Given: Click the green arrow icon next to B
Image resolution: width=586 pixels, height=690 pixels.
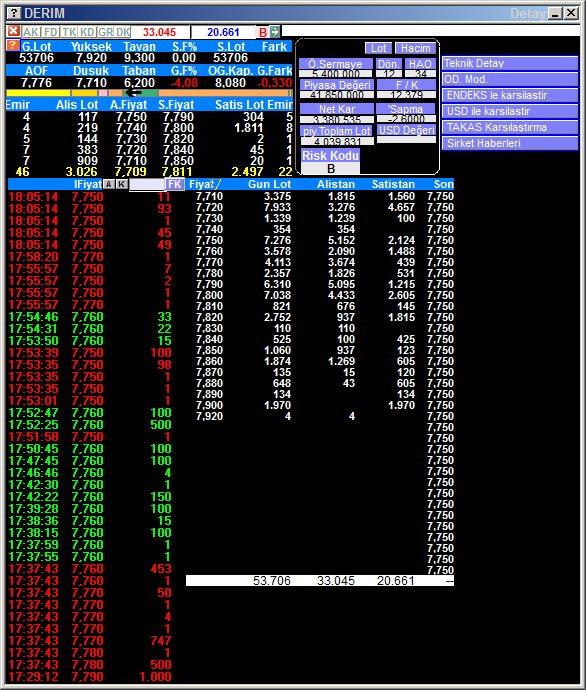Looking at the screenshot, I should click(x=275, y=32).
